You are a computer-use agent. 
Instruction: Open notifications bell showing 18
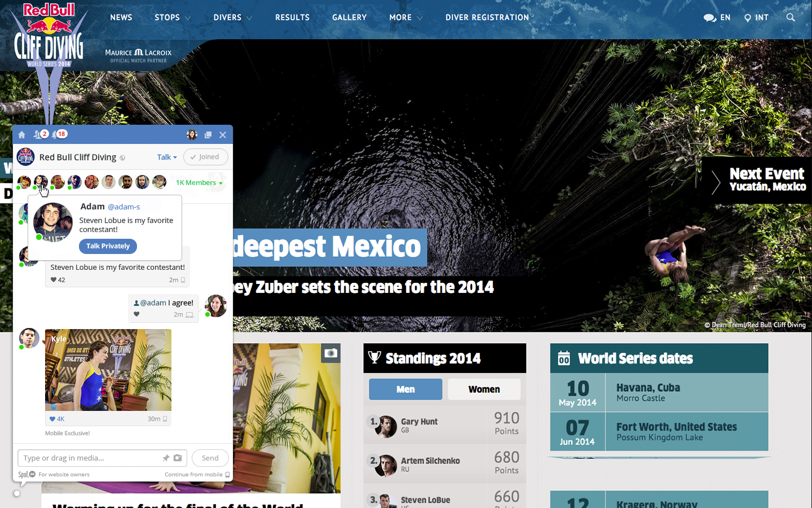(x=59, y=134)
